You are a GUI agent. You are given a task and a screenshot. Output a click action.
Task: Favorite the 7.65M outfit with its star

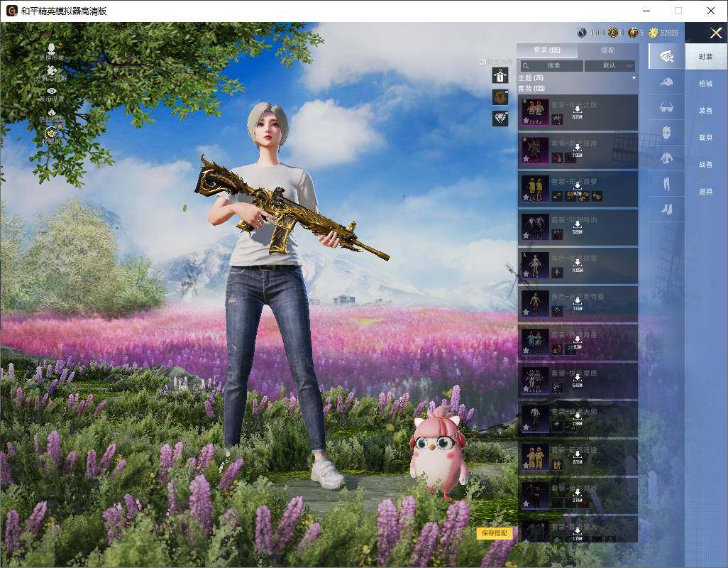click(x=526, y=159)
